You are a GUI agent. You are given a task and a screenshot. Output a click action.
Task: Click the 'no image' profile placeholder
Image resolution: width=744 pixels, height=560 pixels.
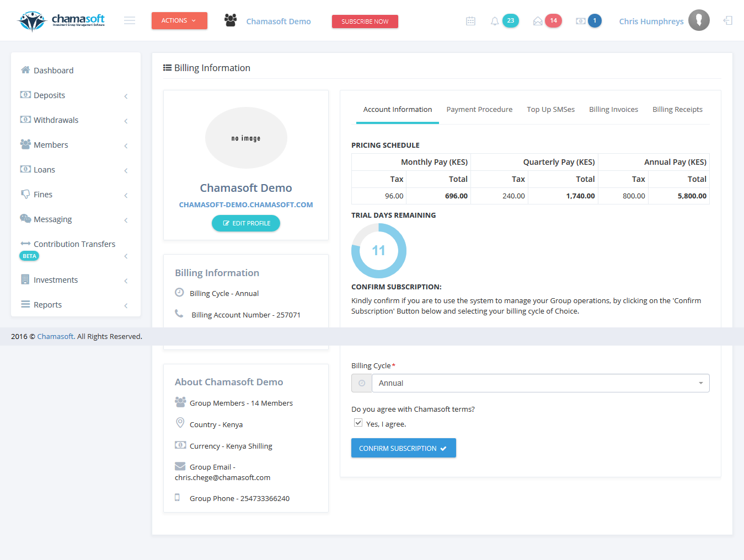point(246,138)
